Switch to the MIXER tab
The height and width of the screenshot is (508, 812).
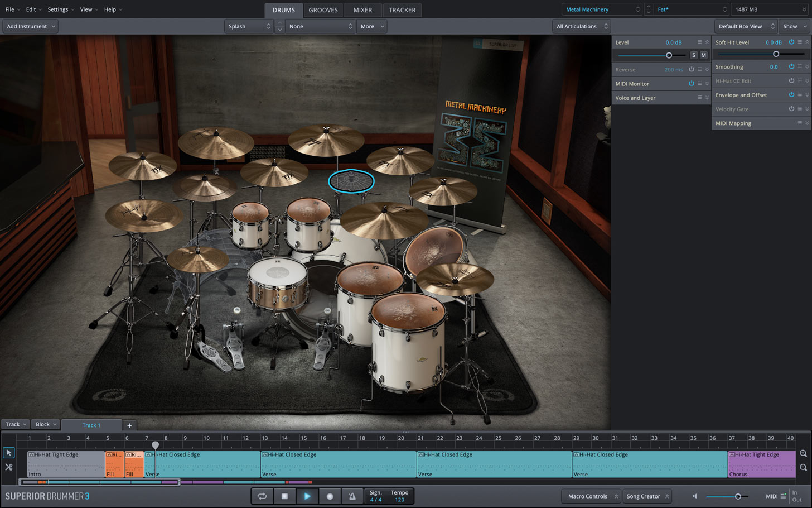click(x=362, y=10)
